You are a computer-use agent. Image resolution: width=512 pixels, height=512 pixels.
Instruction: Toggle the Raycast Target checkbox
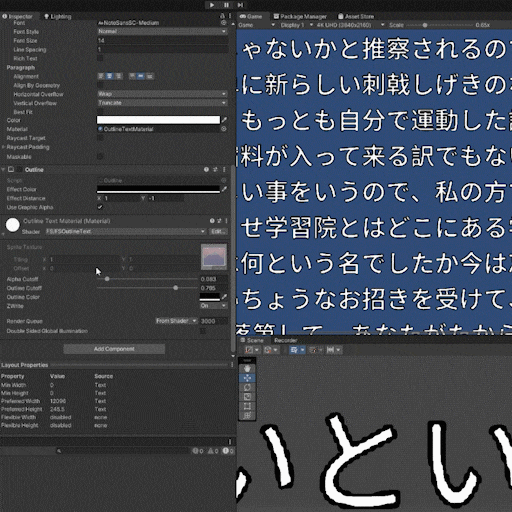pos(100,138)
